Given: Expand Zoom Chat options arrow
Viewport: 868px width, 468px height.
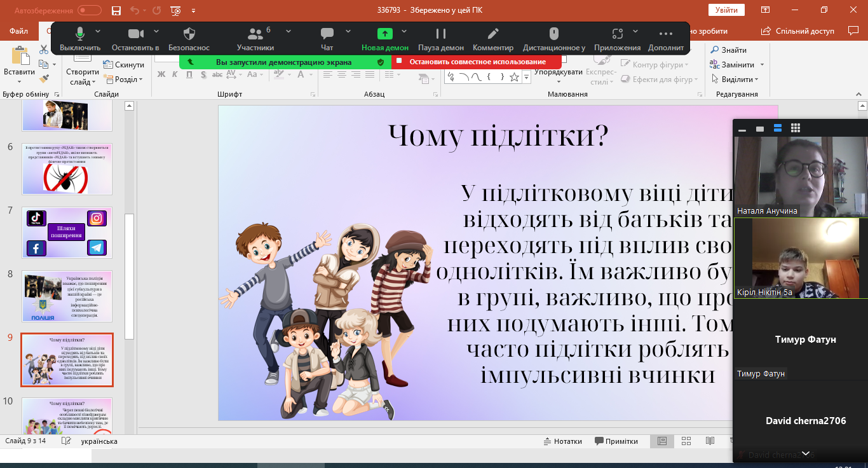Looking at the screenshot, I should (x=348, y=31).
